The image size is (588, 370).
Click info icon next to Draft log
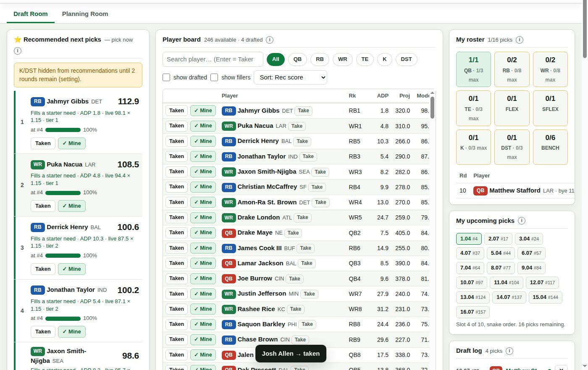pos(509,351)
